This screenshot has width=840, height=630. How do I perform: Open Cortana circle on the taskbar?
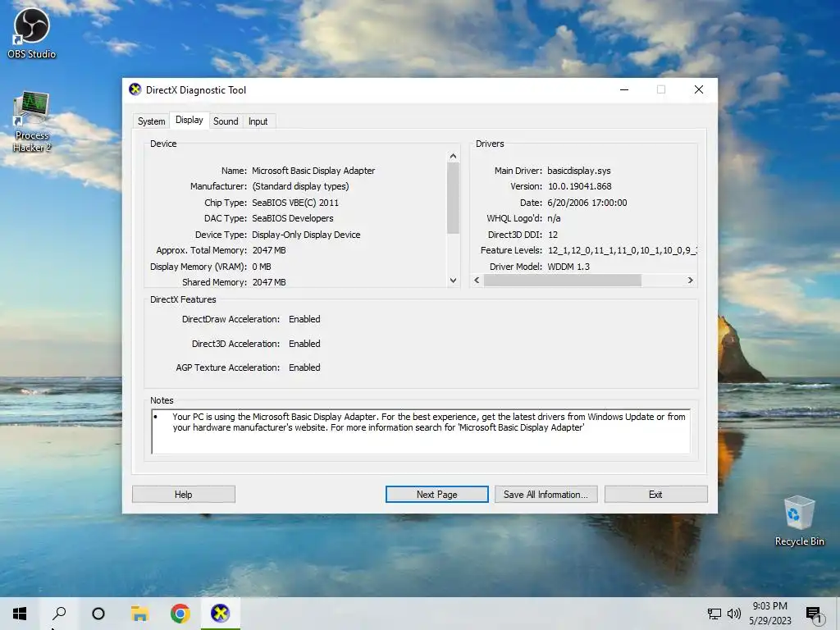pos(98,614)
